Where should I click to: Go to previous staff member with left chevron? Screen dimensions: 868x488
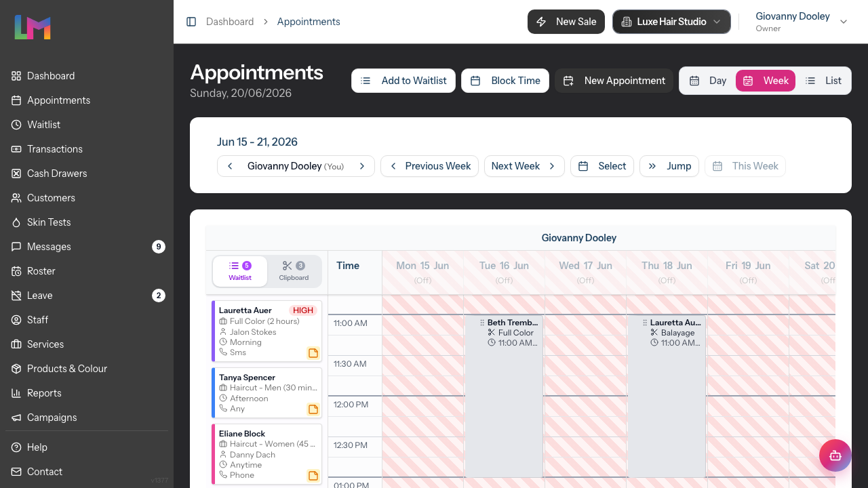pos(230,166)
